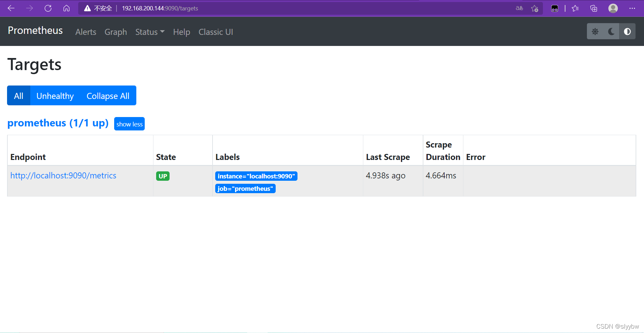Open the browser home page
Viewport: 644px width, 333px height.
pos(66,8)
